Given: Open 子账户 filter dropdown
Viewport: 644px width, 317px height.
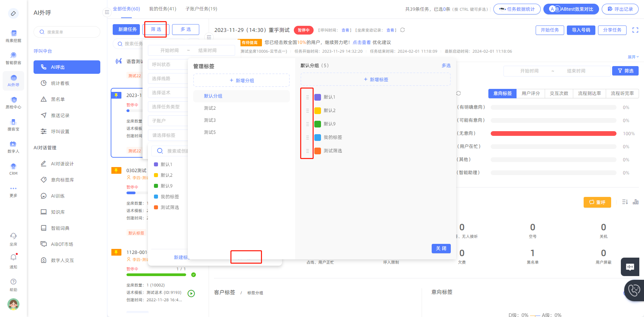Looking at the screenshot, I should tap(168, 121).
